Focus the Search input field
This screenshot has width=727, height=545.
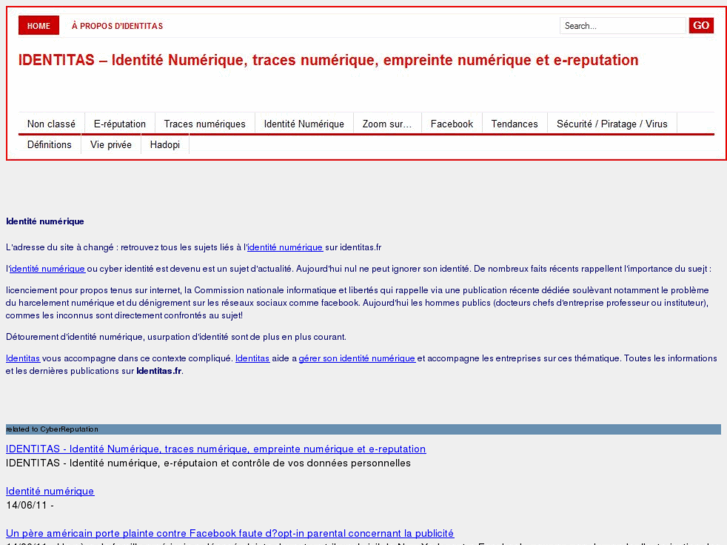pyautogui.click(x=622, y=26)
